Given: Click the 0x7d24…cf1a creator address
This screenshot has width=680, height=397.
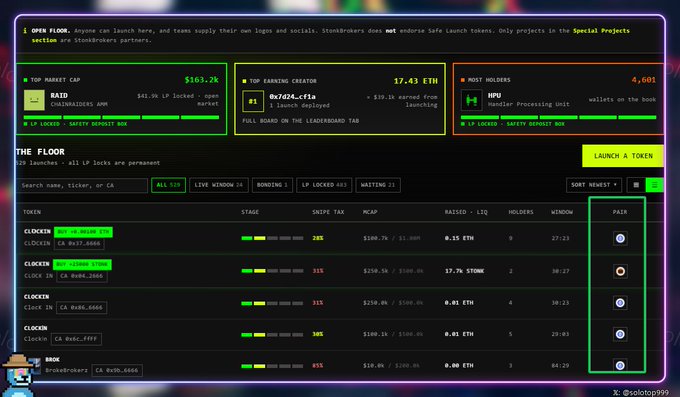Looking at the screenshot, I should 292,97.
